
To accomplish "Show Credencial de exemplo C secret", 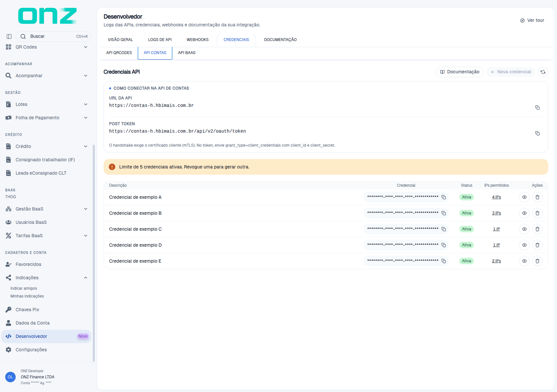I will click(x=524, y=229).
